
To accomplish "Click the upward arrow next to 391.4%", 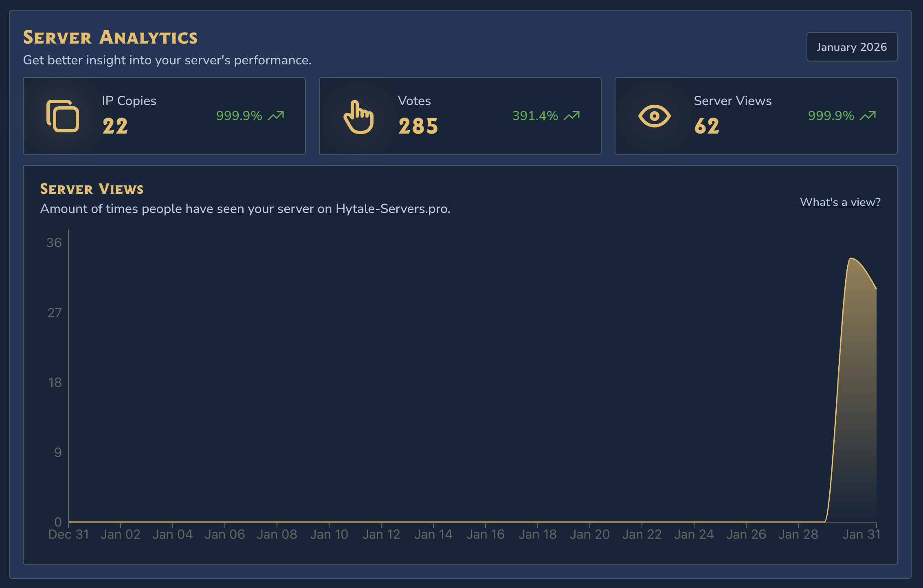I will point(572,115).
